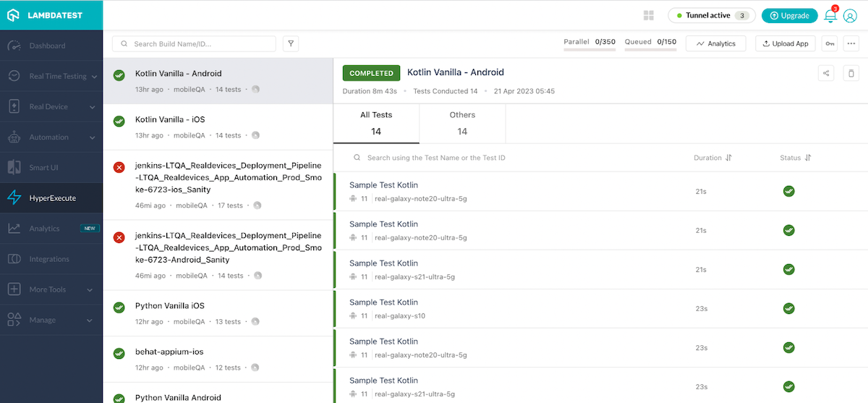
Task: Click status check of real-galaxy-s10 test
Action: point(789,309)
